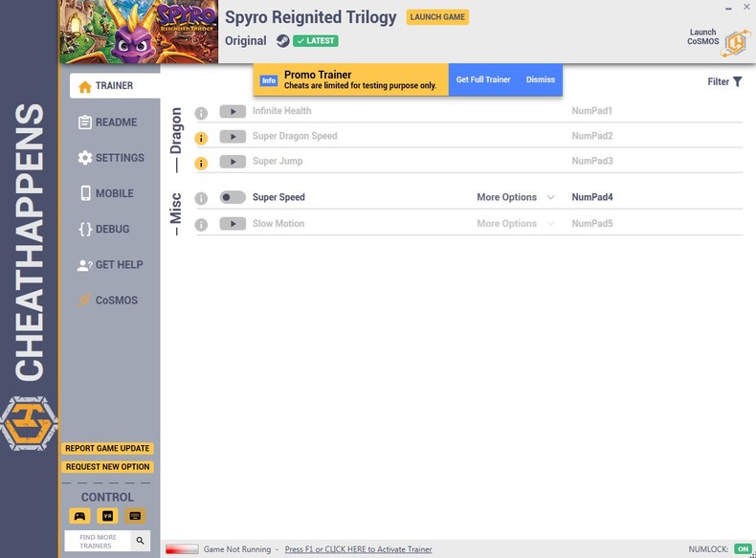Viewport: 756px width, 558px height.
Task: Open the MOBILE tab
Action: (x=106, y=193)
